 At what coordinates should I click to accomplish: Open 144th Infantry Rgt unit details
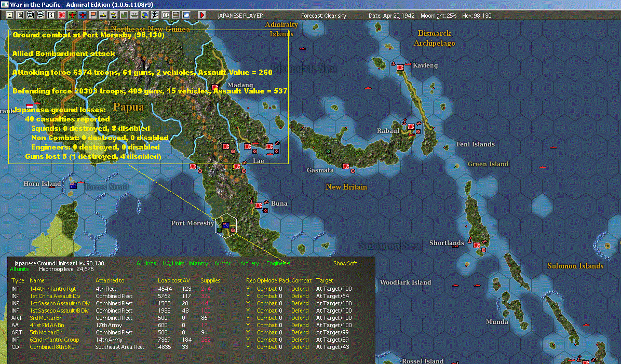[x=52, y=289]
